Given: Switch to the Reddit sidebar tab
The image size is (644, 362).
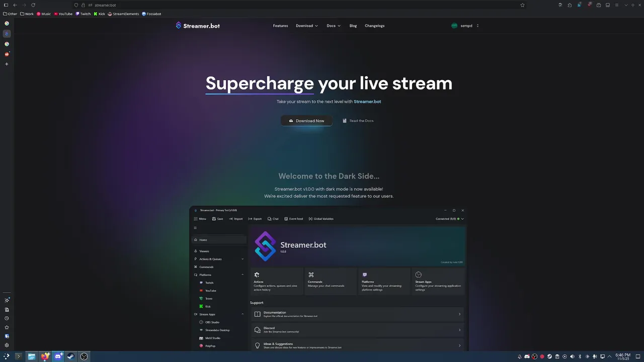Looking at the screenshot, I should [x=7, y=54].
